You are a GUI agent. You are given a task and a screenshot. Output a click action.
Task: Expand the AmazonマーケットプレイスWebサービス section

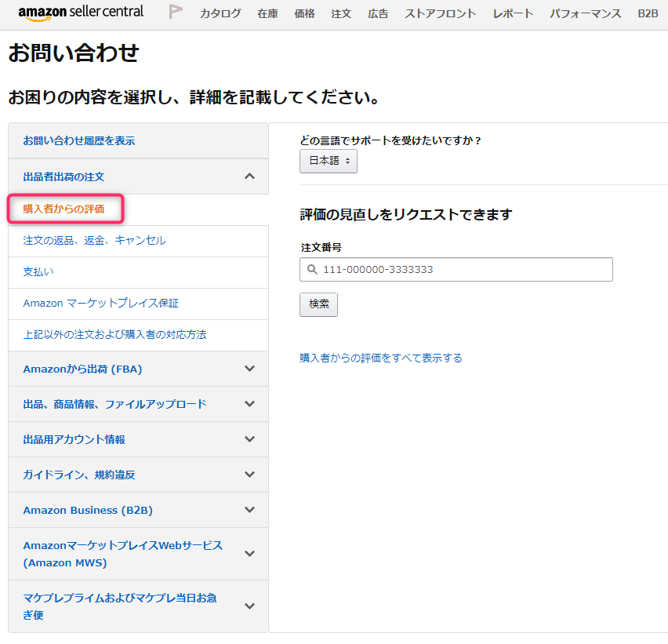[x=249, y=554]
